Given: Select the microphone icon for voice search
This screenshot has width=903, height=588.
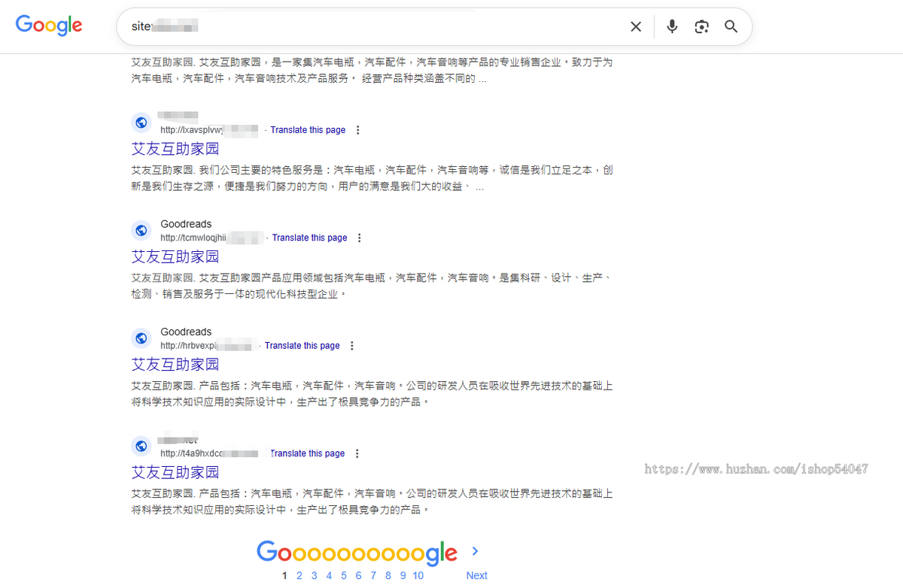Looking at the screenshot, I should pyautogui.click(x=671, y=26).
